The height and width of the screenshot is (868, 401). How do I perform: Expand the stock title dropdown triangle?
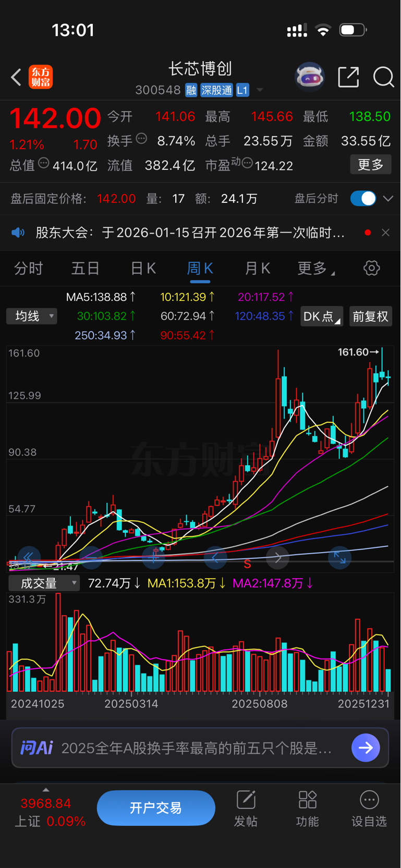pos(259,90)
